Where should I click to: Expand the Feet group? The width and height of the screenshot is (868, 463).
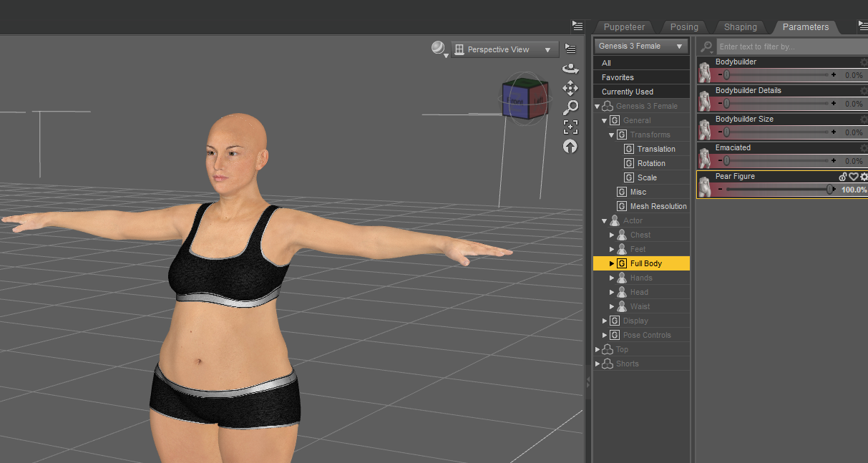(x=612, y=249)
